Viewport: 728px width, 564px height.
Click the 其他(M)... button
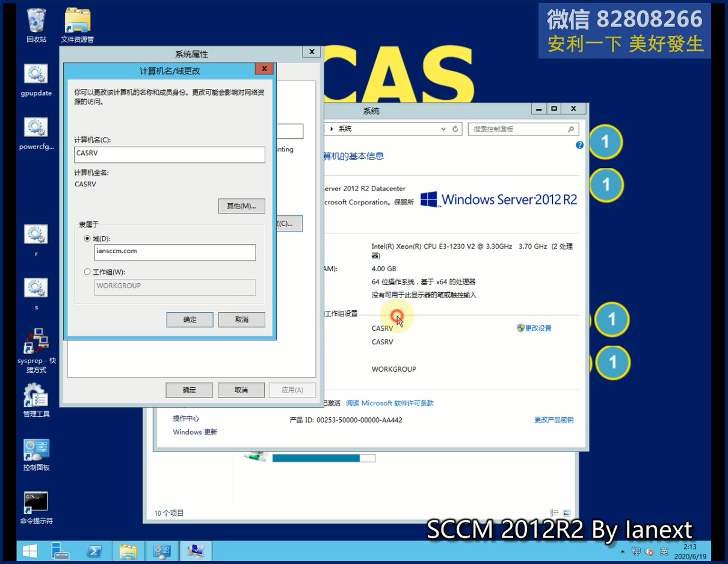click(241, 206)
